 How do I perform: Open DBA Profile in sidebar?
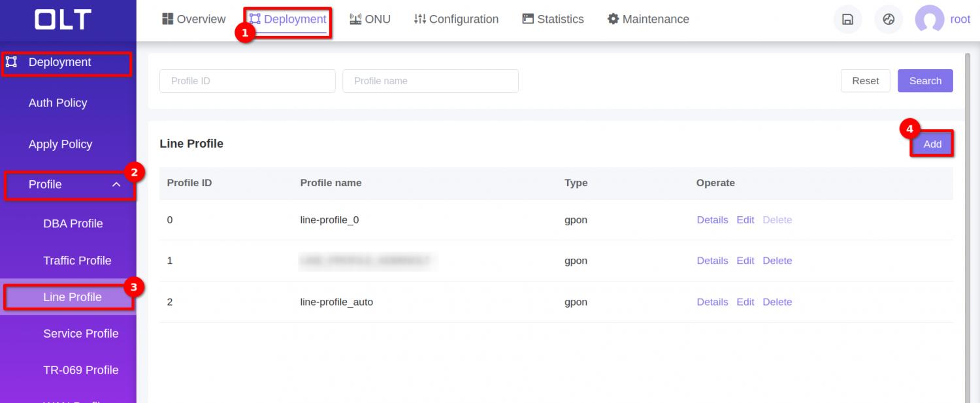tap(73, 223)
